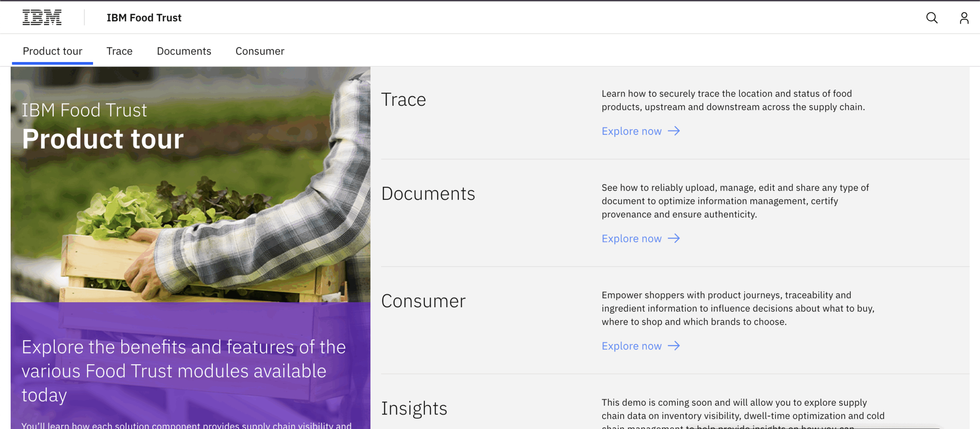
Task: Click arrow icon beside Documents Explore now
Action: [674, 239]
